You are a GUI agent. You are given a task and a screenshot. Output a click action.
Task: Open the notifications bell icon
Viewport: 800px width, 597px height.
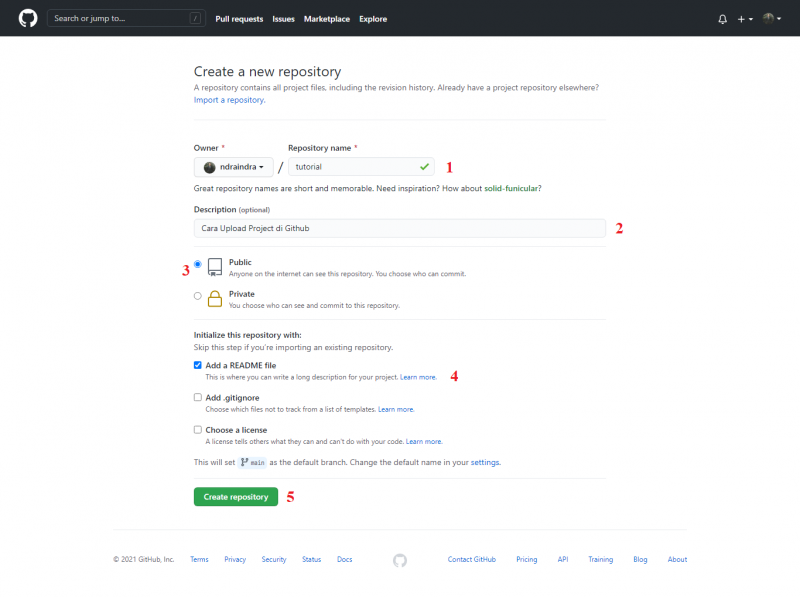coord(722,19)
